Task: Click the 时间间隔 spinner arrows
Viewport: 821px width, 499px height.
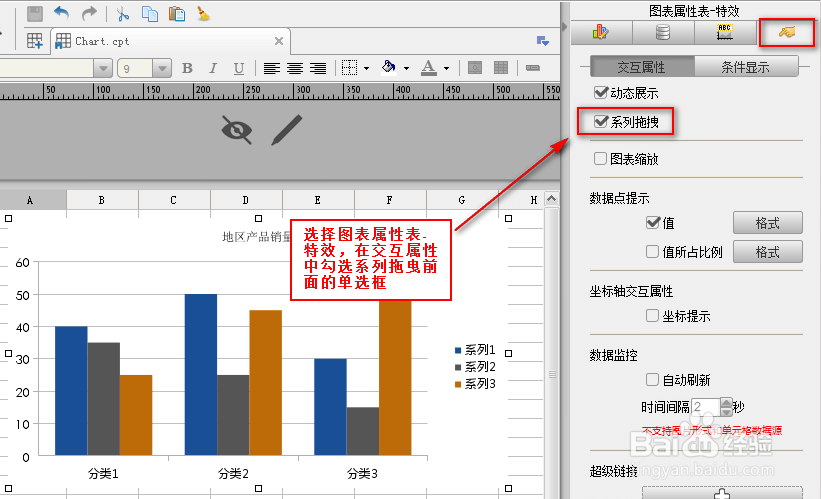Action: (726, 407)
